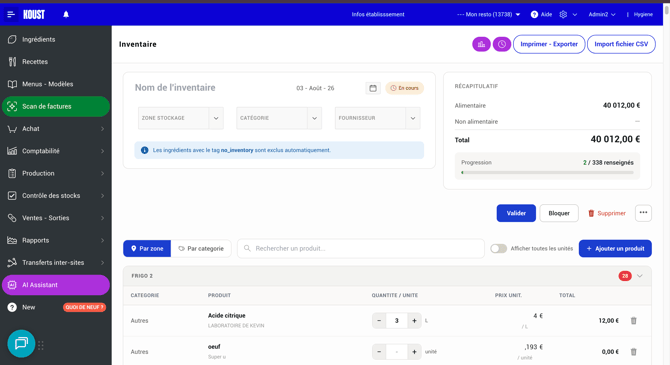Screen dimensions: 670x365
Task: Expand the Achat submenu
Action: pyautogui.click(x=103, y=129)
